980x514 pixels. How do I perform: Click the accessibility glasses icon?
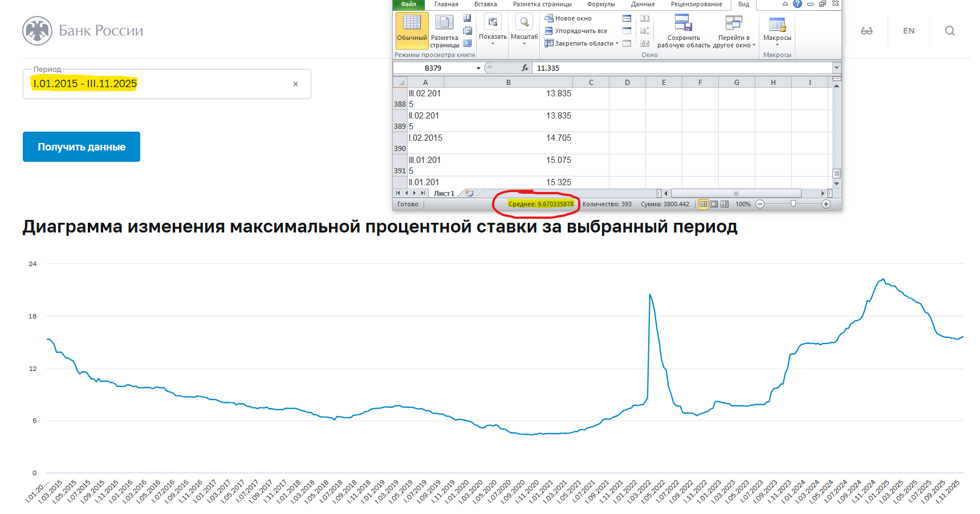(x=867, y=31)
